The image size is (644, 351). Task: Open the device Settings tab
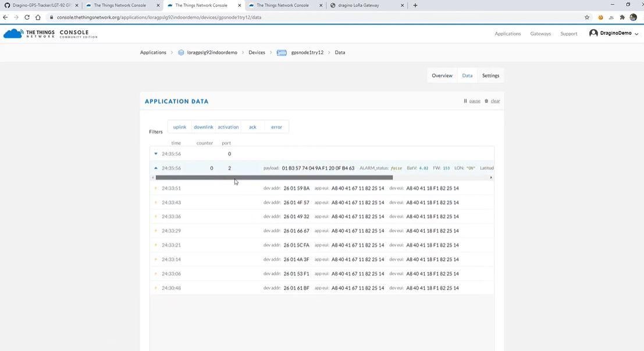point(490,76)
